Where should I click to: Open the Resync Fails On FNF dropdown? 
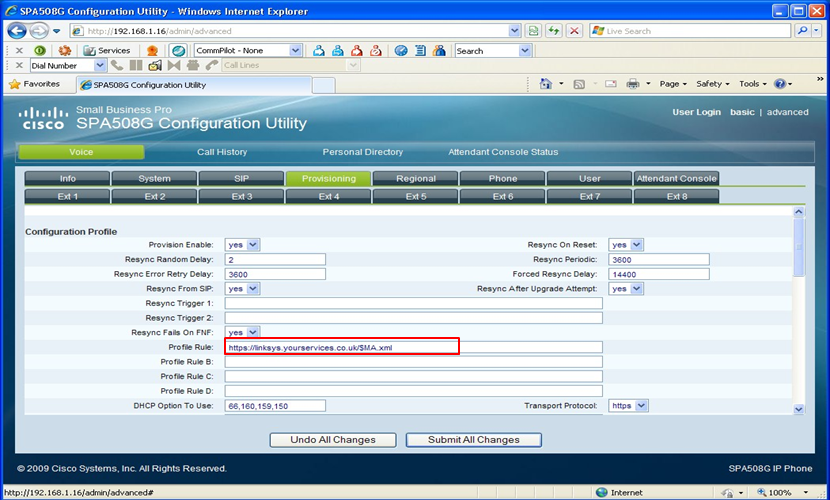click(x=242, y=332)
